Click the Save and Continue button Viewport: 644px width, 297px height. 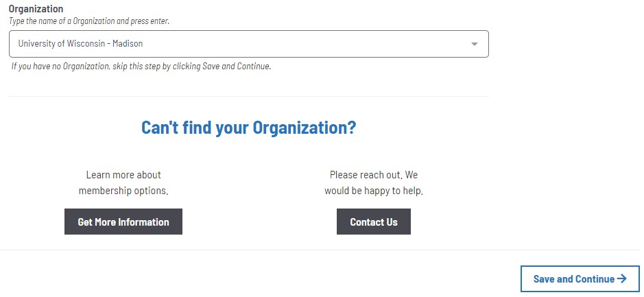point(580,279)
